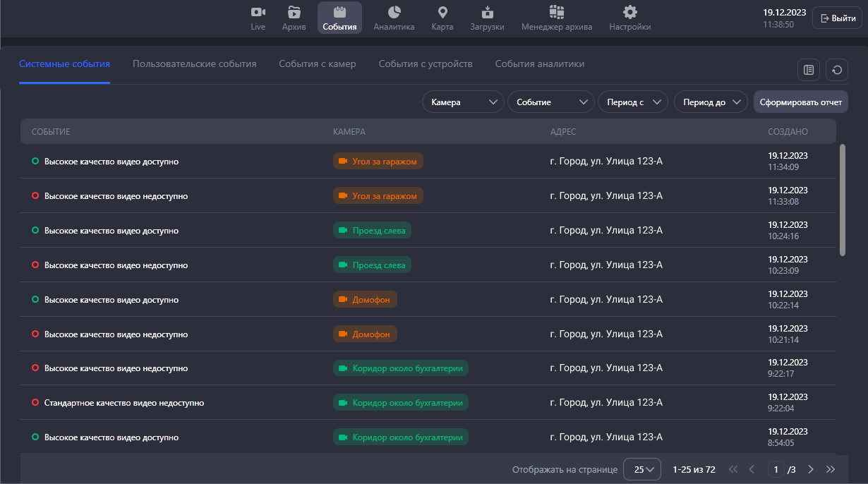Open the Live view icon
This screenshot has width=868, height=484.
tap(258, 13)
